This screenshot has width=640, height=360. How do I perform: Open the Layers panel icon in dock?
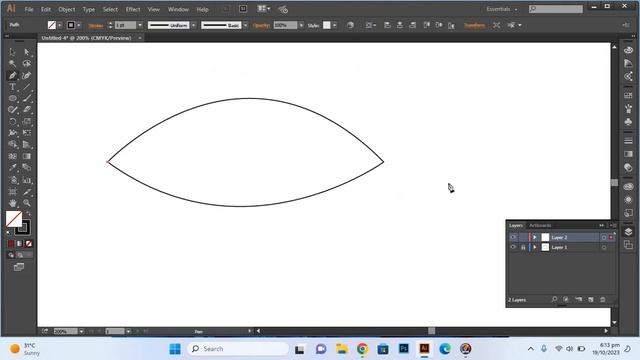pos(628,231)
